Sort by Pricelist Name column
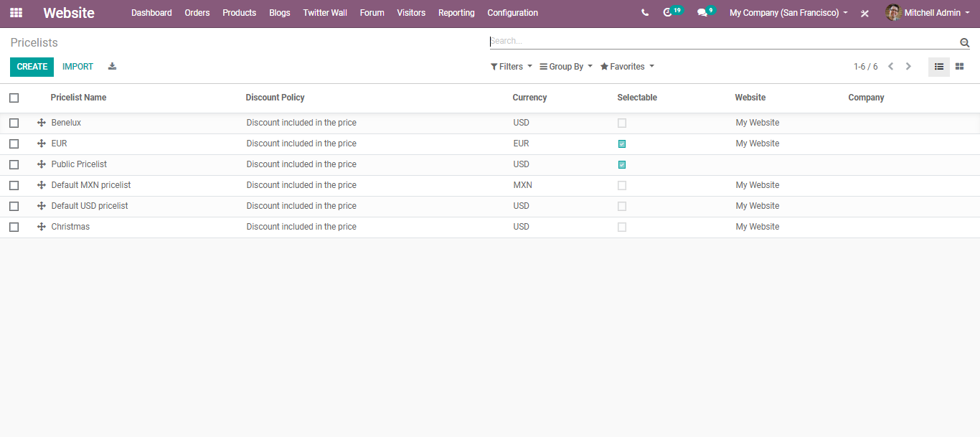This screenshot has height=437, width=980. (78, 98)
